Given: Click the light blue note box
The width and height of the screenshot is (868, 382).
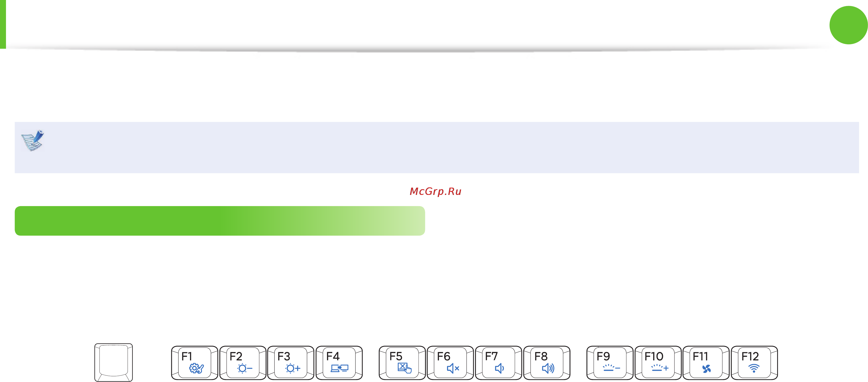Looking at the screenshot, I should pyautogui.click(x=437, y=147).
